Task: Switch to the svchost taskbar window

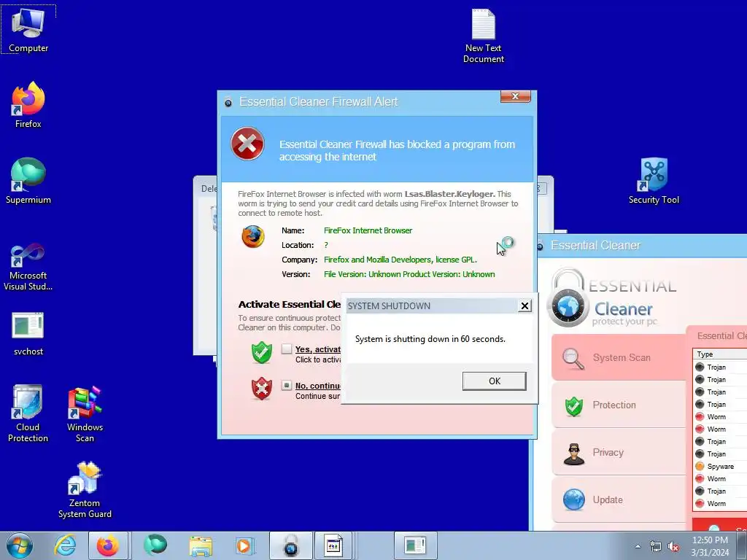Action: pos(415,545)
